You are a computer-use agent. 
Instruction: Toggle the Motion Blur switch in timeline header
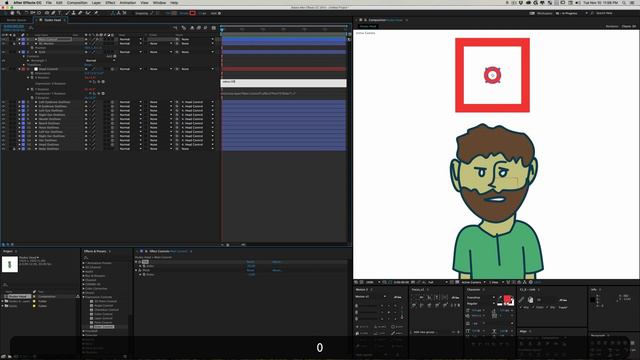pyautogui.click(x=205, y=28)
